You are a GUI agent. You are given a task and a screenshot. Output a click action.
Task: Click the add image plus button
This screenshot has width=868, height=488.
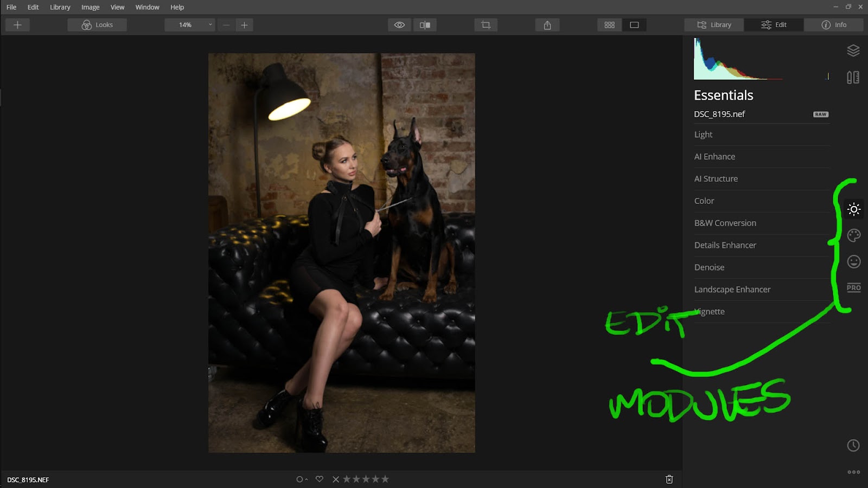(x=17, y=25)
